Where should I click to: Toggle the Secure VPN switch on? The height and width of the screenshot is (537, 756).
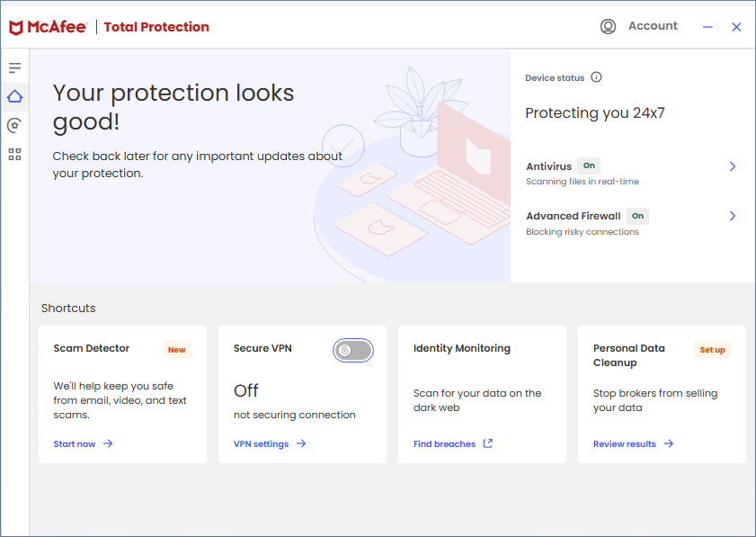(352, 351)
